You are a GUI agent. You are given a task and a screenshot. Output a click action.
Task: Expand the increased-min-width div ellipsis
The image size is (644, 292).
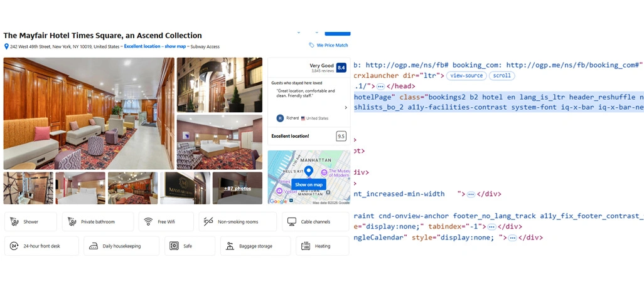(x=471, y=194)
